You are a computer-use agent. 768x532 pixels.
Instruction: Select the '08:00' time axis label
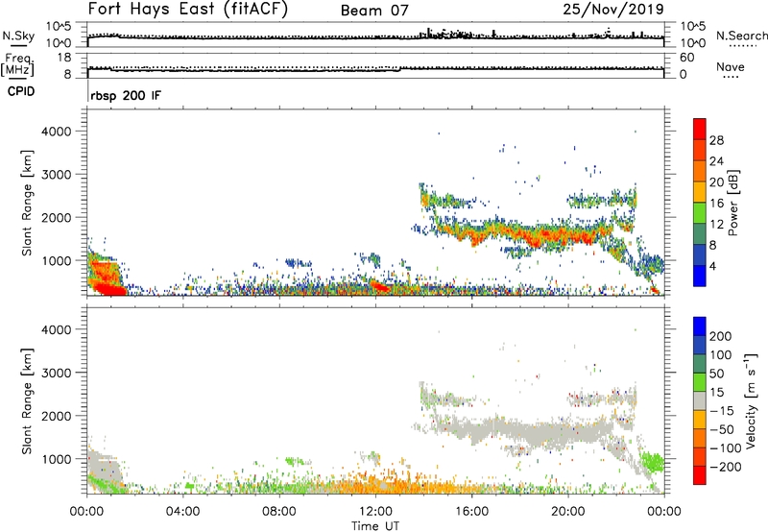tap(279, 512)
